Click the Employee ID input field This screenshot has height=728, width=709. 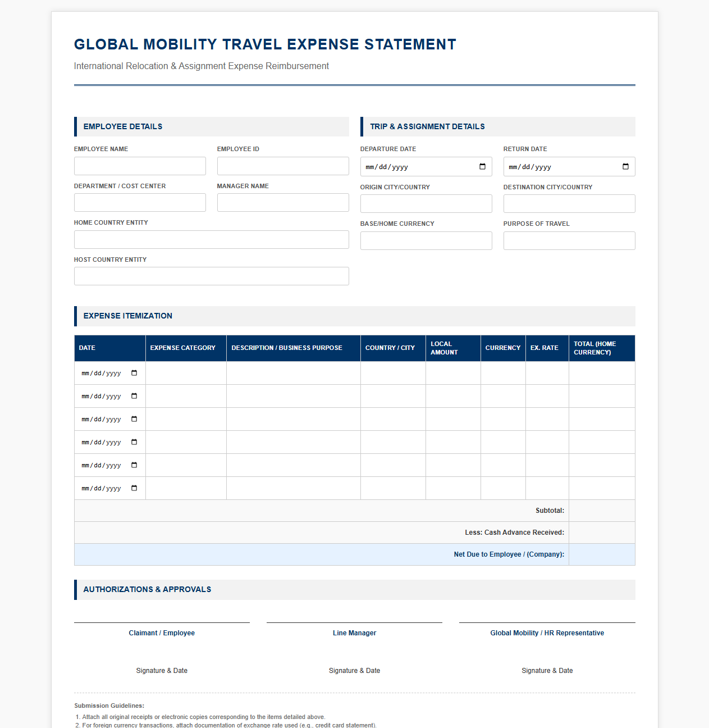(283, 166)
